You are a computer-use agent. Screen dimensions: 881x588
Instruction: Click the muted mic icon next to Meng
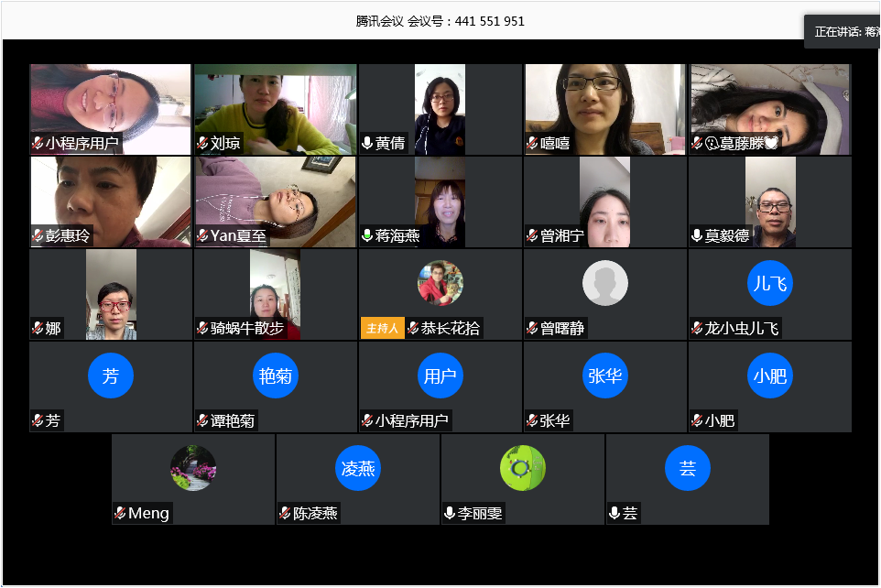120,514
